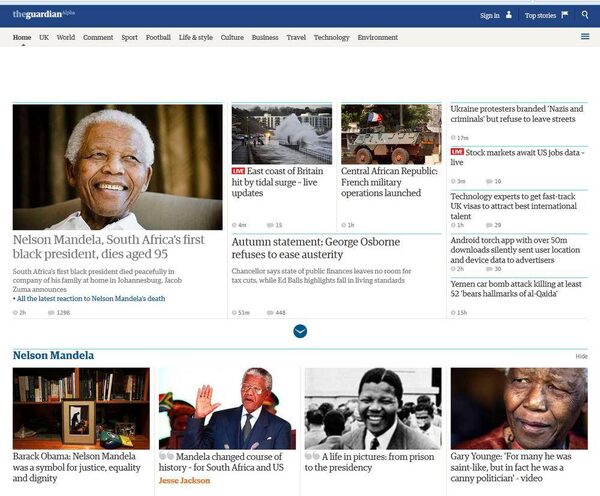The image size is (600, 496).
Task: Click the flag icon beside Top stories
Action: pos(564,15)
